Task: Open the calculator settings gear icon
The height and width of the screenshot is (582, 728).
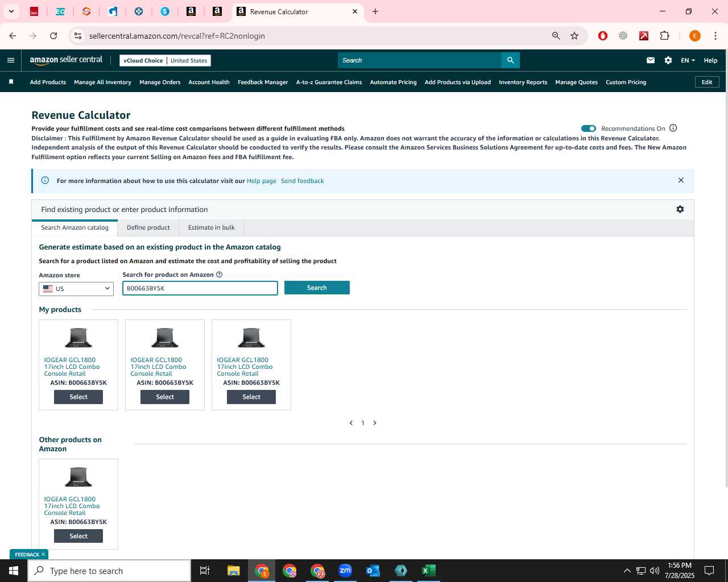Action: point(680,209)
